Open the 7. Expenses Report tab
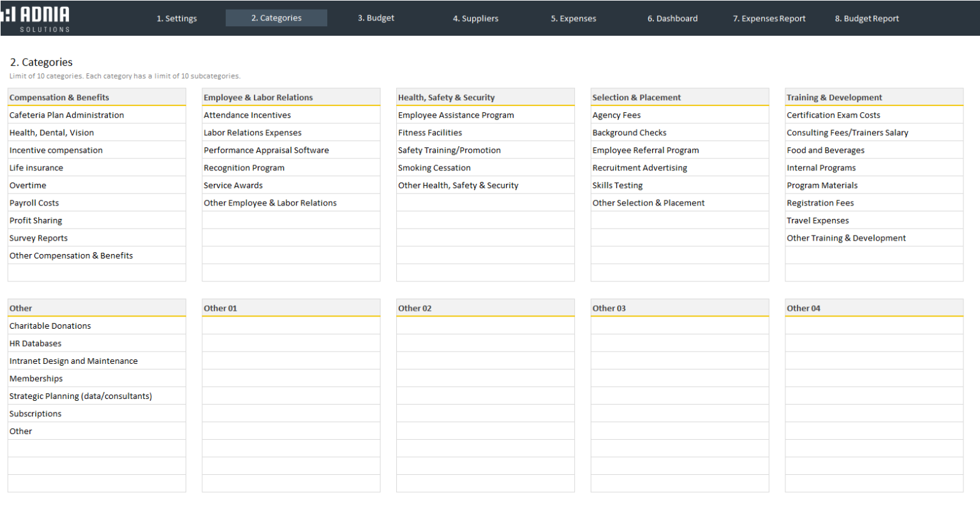The height and width of the screenshot is (510, 980). [x=769, y=18]
